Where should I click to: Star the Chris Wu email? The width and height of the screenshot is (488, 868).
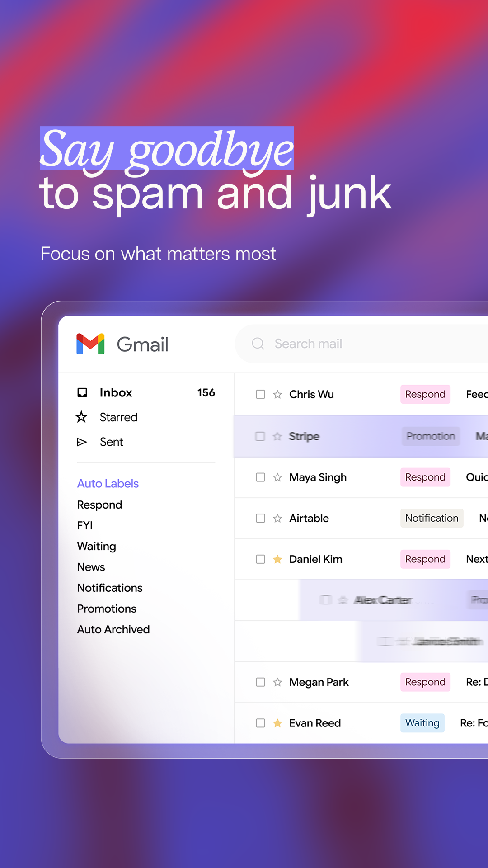click(277, 394)
